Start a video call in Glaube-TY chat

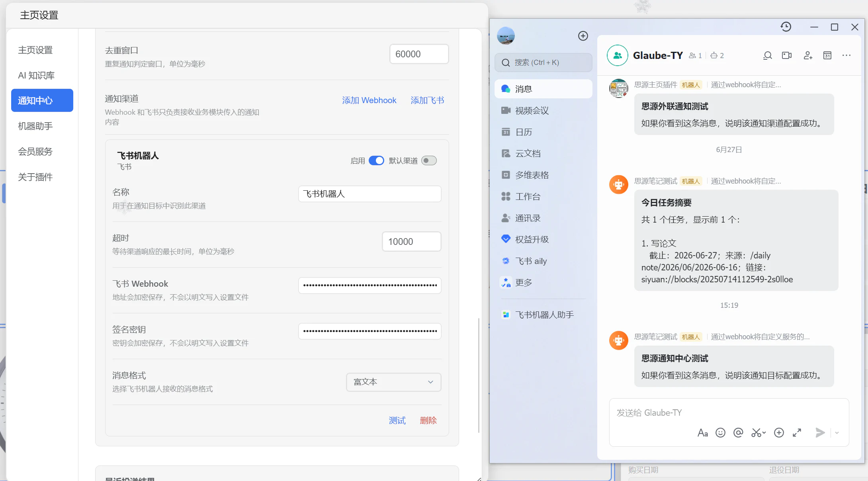[787, 55]
